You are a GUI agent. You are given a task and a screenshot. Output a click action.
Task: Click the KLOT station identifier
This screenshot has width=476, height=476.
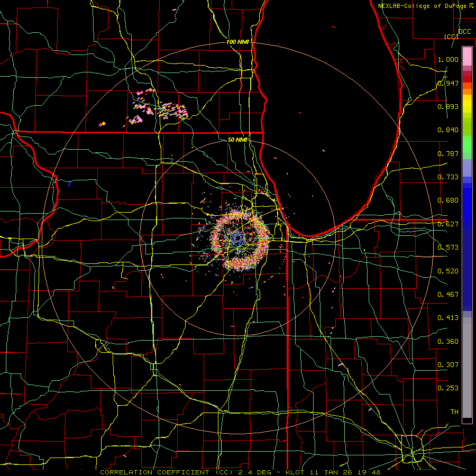pyautogui.click(x=296, y=472)
